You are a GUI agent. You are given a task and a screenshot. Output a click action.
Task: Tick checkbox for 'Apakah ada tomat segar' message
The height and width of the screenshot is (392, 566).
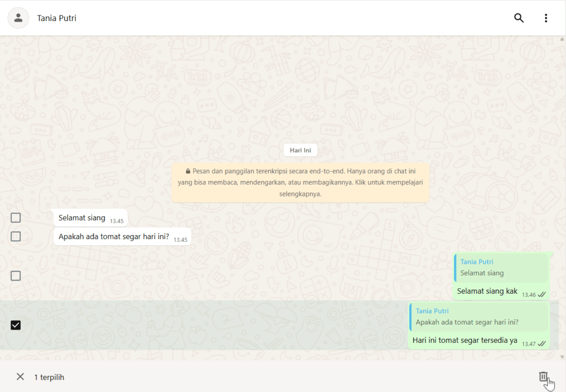[15, 236]
